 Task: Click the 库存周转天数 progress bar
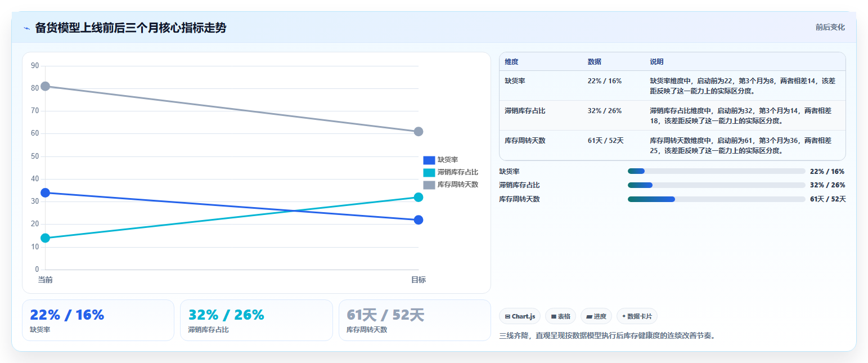[717, 199]
